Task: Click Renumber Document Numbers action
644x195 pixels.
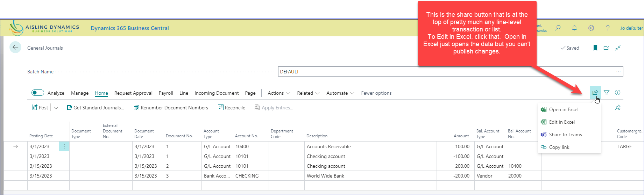Action: 171,108
